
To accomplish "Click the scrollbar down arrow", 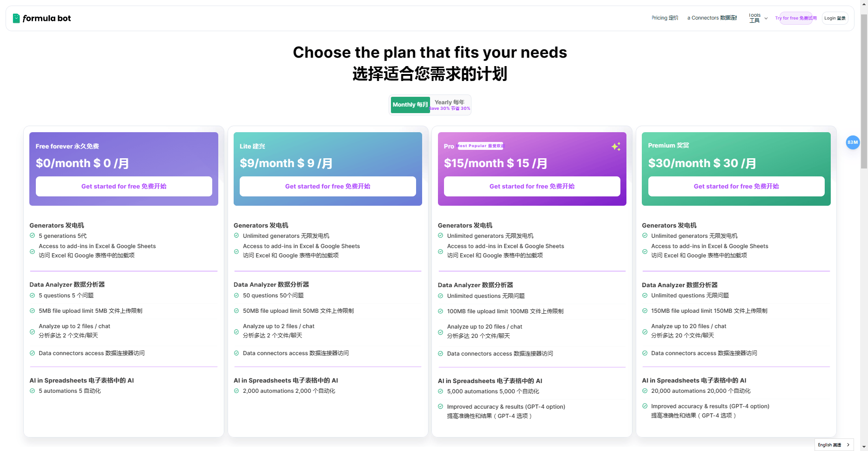I will pos(864,447).
